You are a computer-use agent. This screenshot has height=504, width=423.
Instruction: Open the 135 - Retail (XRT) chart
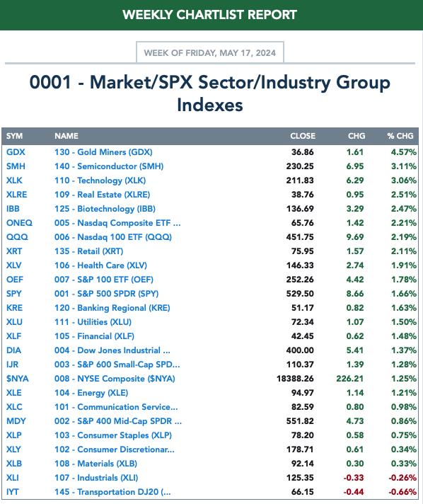(x=88, y=251)
